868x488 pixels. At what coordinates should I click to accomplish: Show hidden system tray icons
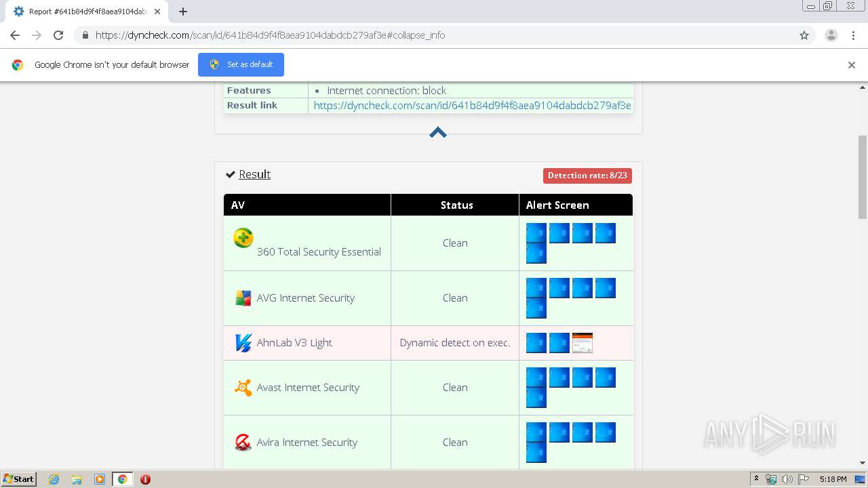tap(756, 479)
